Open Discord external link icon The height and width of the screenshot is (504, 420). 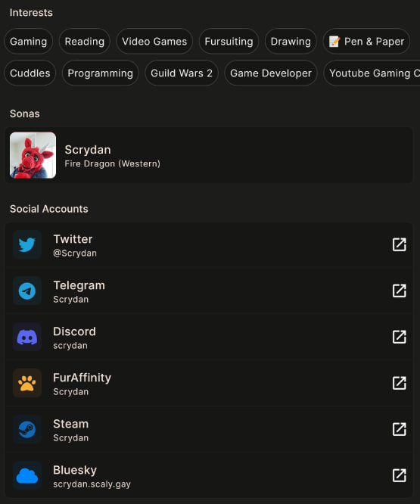[x=399, y=337]
